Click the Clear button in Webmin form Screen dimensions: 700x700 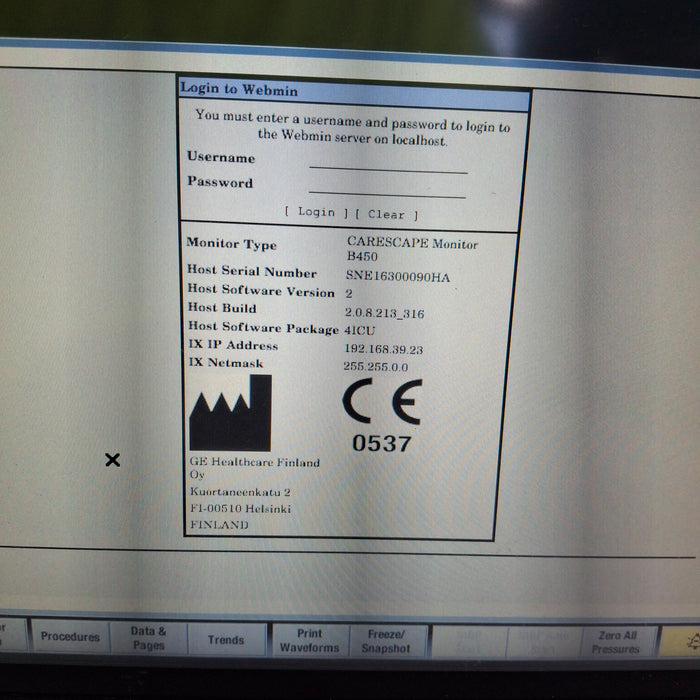387,215
